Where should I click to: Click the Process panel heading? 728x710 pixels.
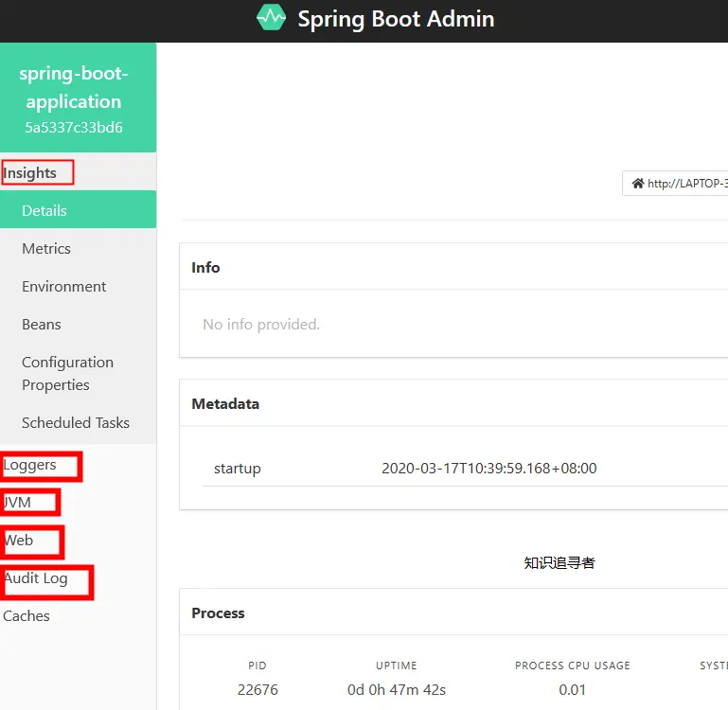tap(218, 612)
